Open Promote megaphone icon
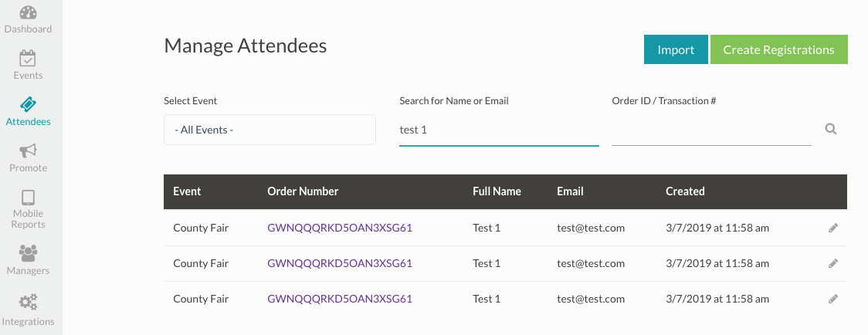 28,151
